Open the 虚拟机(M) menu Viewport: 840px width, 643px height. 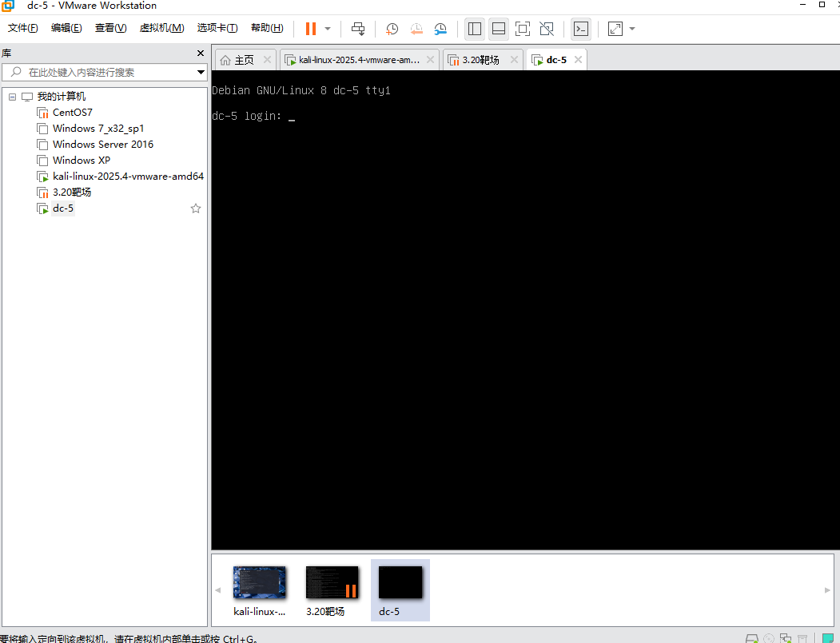click(161, 28)
